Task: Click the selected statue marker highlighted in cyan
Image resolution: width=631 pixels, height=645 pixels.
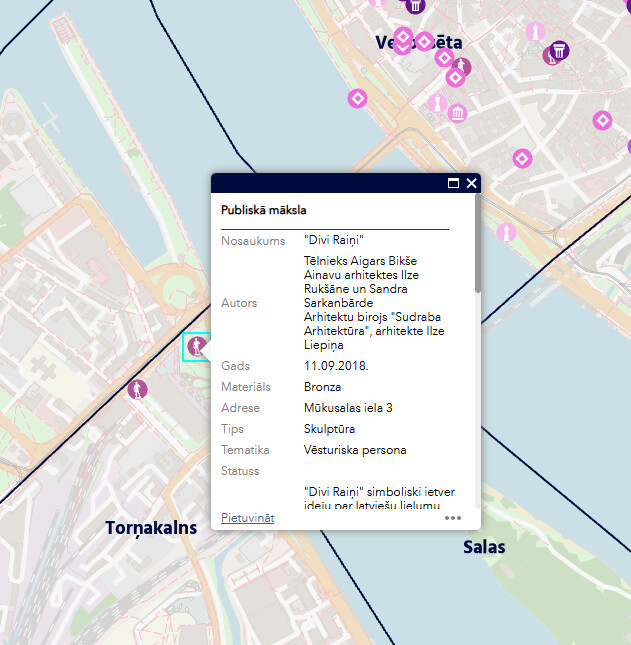Action: (197, 347)
